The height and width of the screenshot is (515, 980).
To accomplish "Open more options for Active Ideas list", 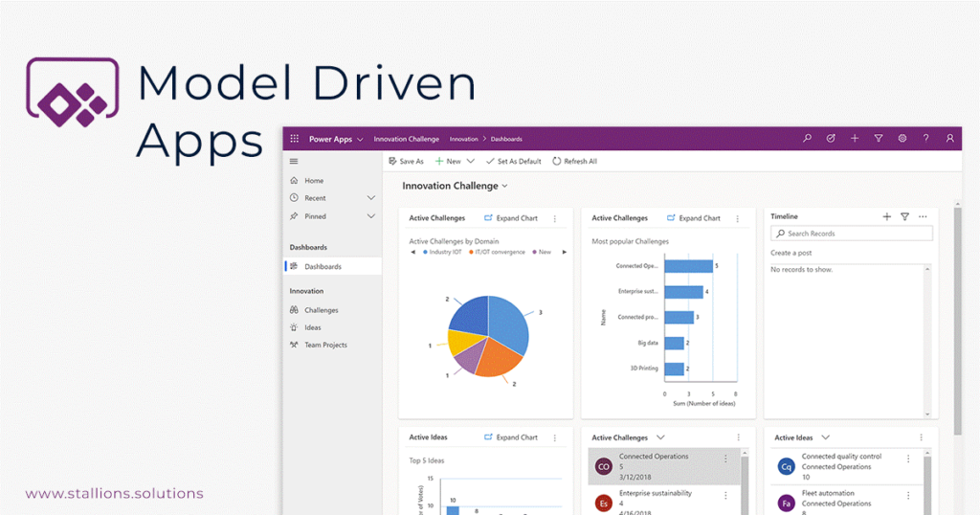I will click(x=921, y=438).
